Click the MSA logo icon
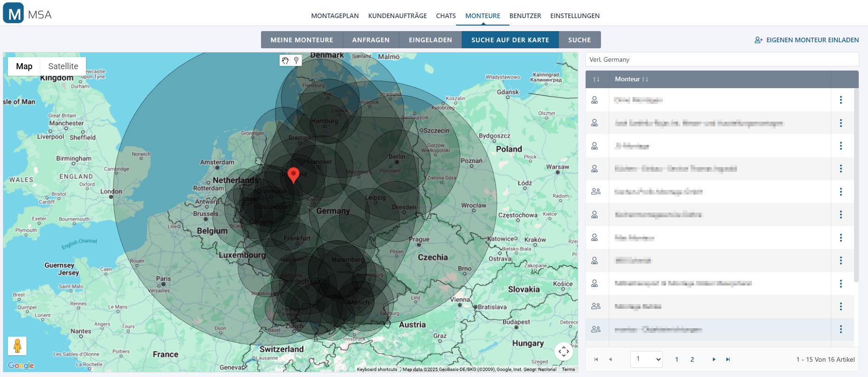 pyautogui.click(x=13, y=13)
